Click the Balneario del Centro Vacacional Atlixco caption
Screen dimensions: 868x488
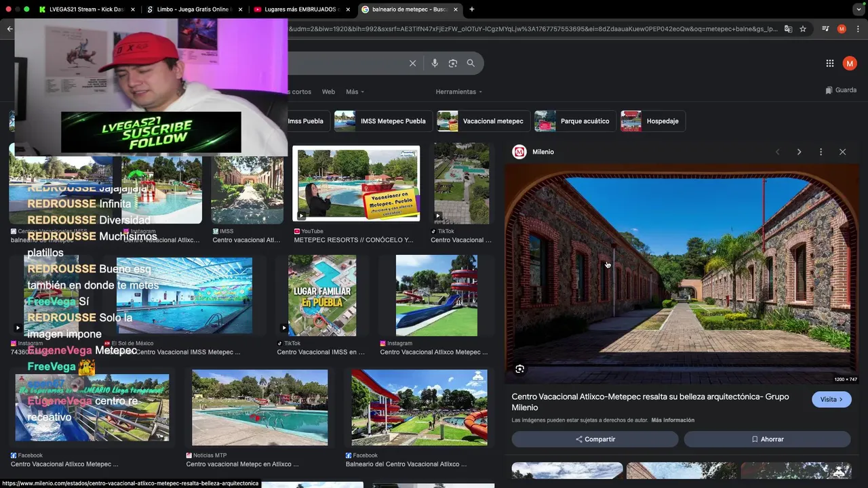tap(406, 464)
